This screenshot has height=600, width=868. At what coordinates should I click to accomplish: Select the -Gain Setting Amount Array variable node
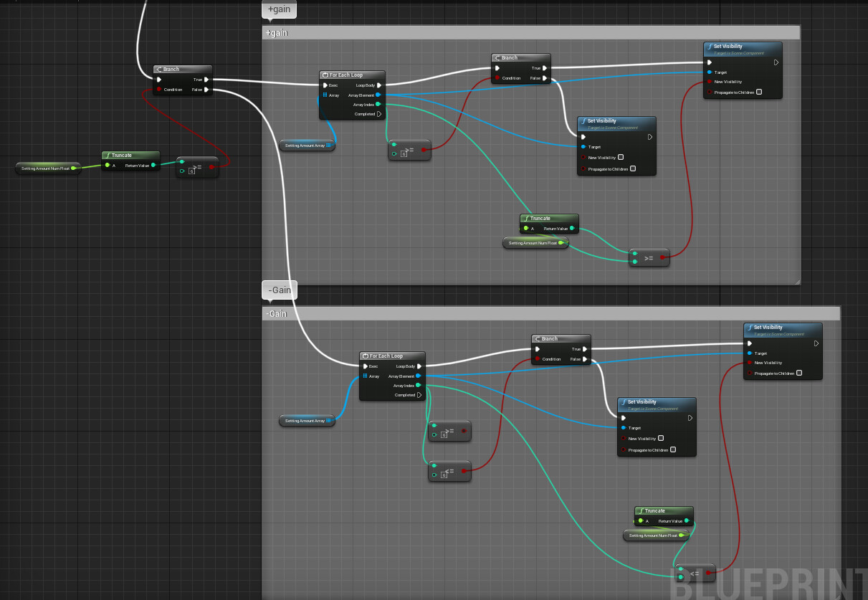pos(307,421)
